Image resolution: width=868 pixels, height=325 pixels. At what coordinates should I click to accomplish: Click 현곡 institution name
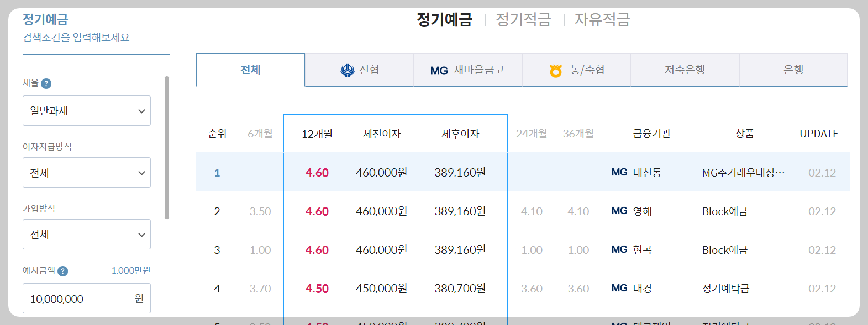(x=643, y=250)
